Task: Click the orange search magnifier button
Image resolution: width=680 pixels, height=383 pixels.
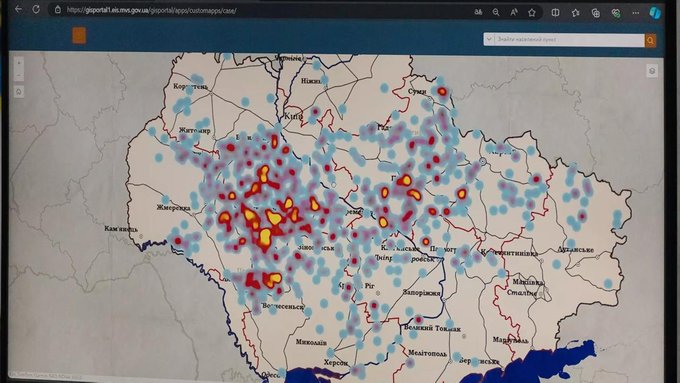Action: coord(650,41)
